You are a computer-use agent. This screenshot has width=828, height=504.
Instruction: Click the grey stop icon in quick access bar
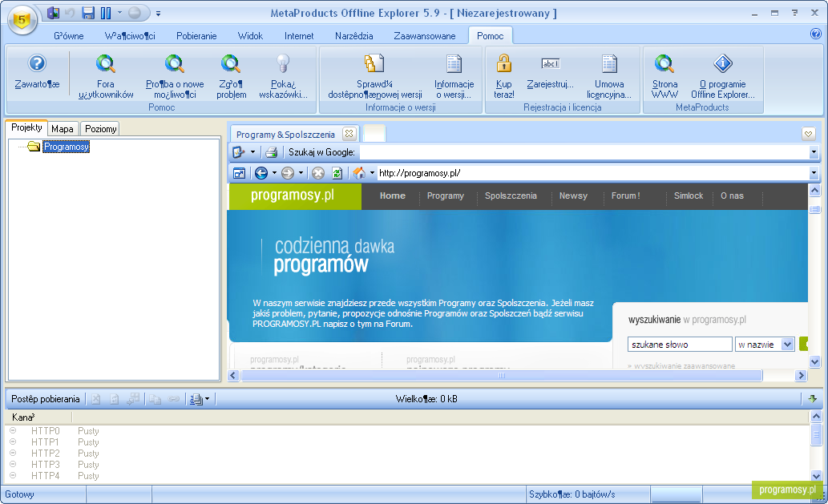click(135, 13)
